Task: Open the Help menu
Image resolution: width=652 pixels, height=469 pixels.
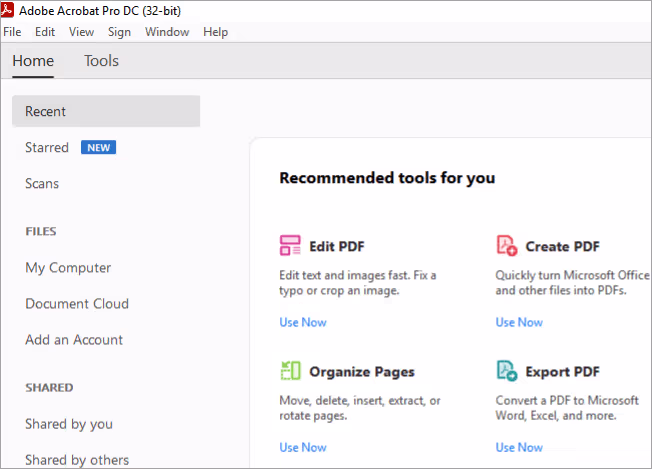Action: (215, 32)
